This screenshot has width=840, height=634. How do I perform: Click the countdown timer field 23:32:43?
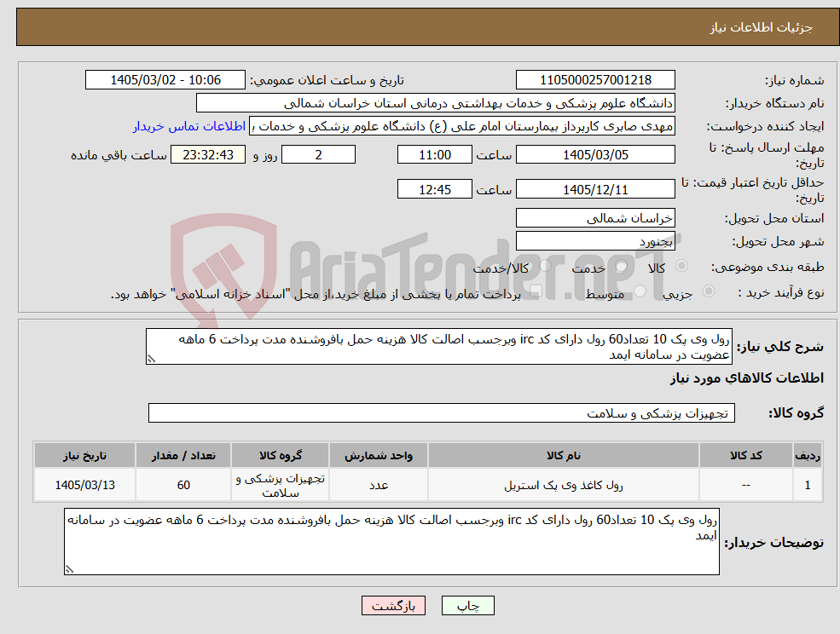pyautogui.click(x=208, y=155)
